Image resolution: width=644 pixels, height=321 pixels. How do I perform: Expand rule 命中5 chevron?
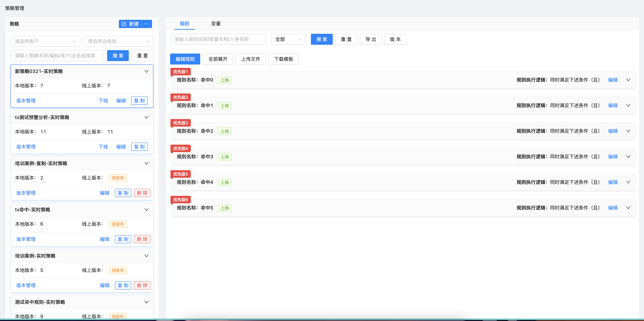[628, 208]
